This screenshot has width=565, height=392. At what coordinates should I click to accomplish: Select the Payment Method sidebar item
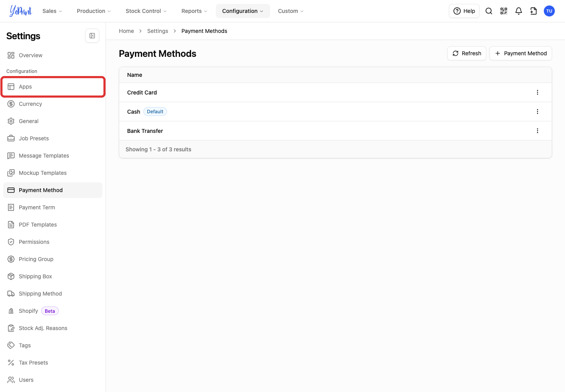tap(53, 190)
